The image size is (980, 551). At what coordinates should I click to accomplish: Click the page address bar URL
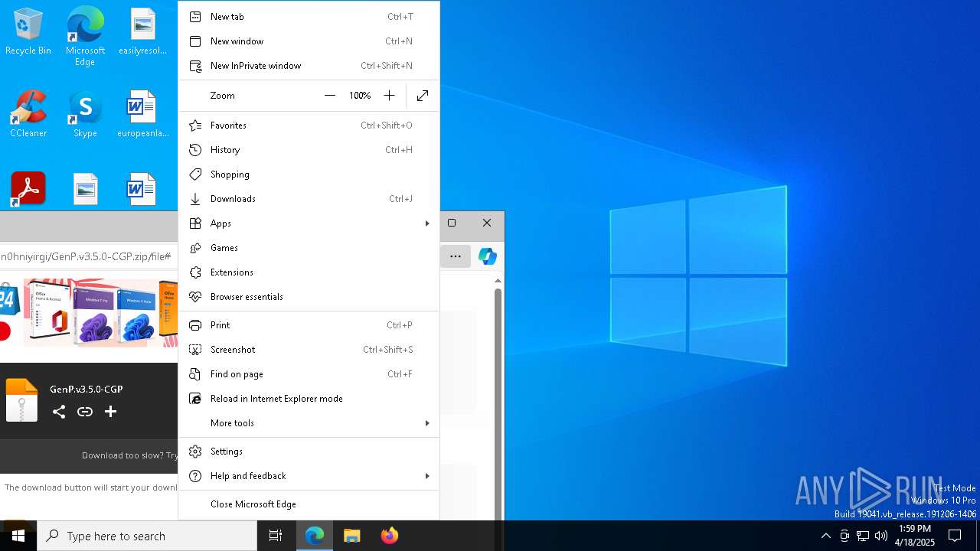pos(87,256)
